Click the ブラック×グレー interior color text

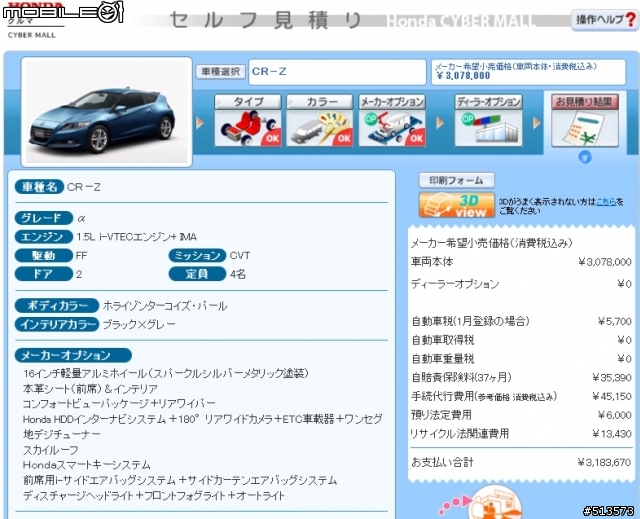(139, 324)
